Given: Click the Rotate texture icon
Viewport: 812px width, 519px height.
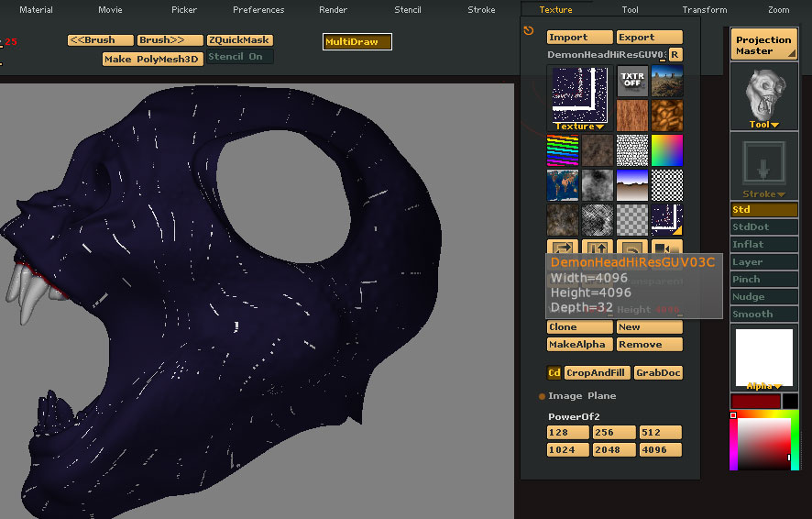Looking at the screenshot, I should pyautogui.click(x=632, y=248).
